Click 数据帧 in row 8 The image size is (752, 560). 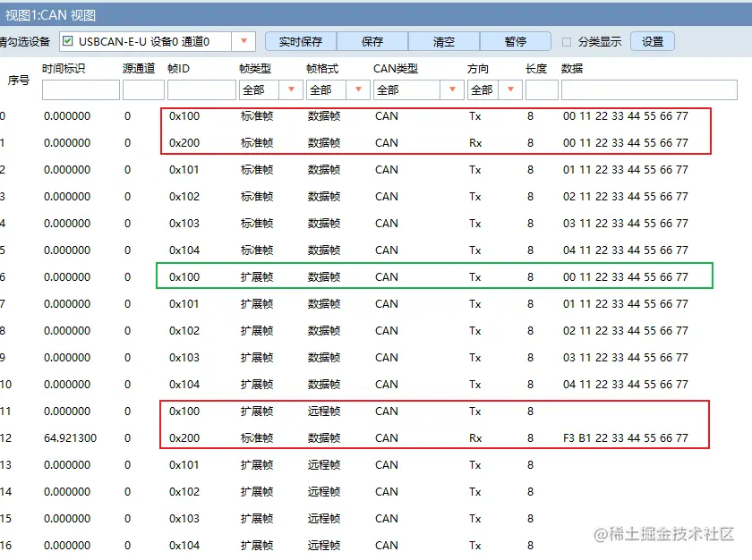coord(324,330)
